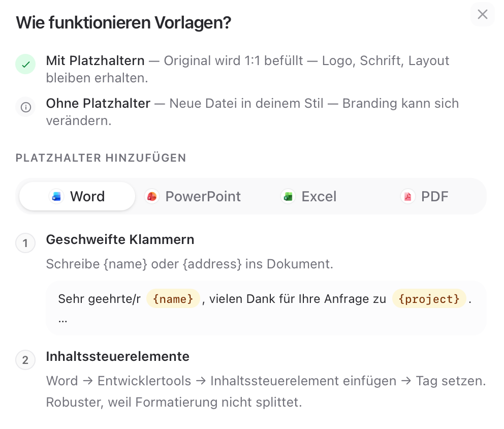Click the Mit Platzhaltern label
The height and width of the screenshot is (429, 504).
[x=96, y=60]
